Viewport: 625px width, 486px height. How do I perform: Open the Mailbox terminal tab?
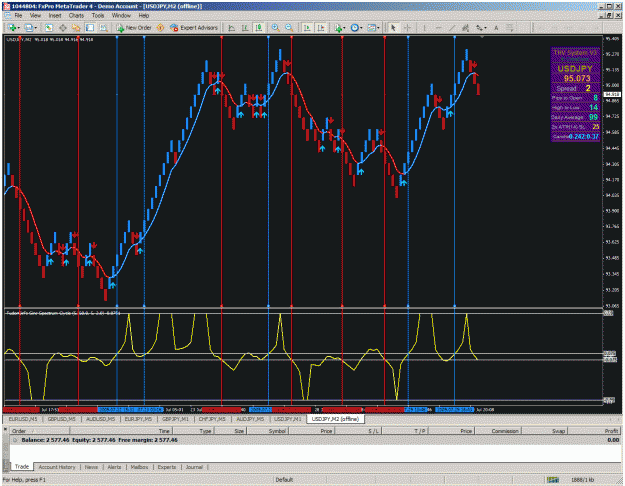point(139,467)
